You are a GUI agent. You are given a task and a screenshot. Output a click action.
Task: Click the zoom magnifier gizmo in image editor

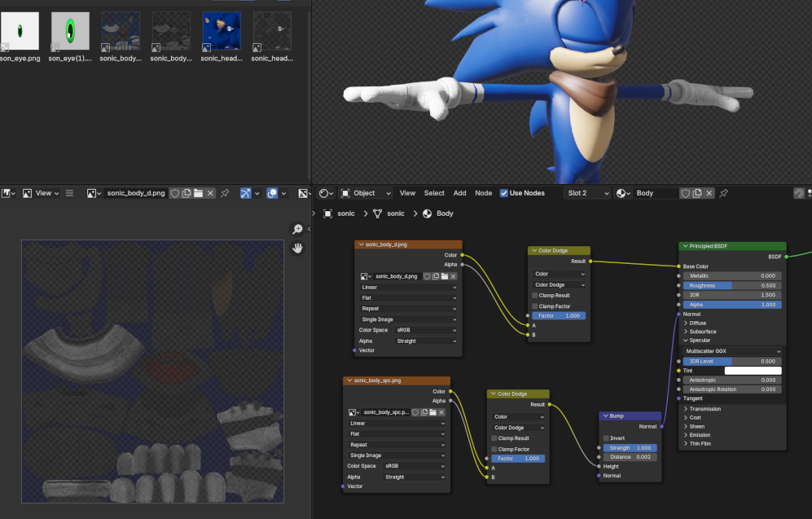[x=298, y=229]
